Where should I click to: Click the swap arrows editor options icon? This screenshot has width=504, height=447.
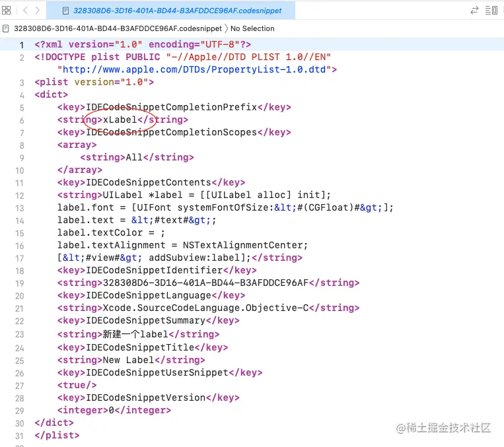474,11
